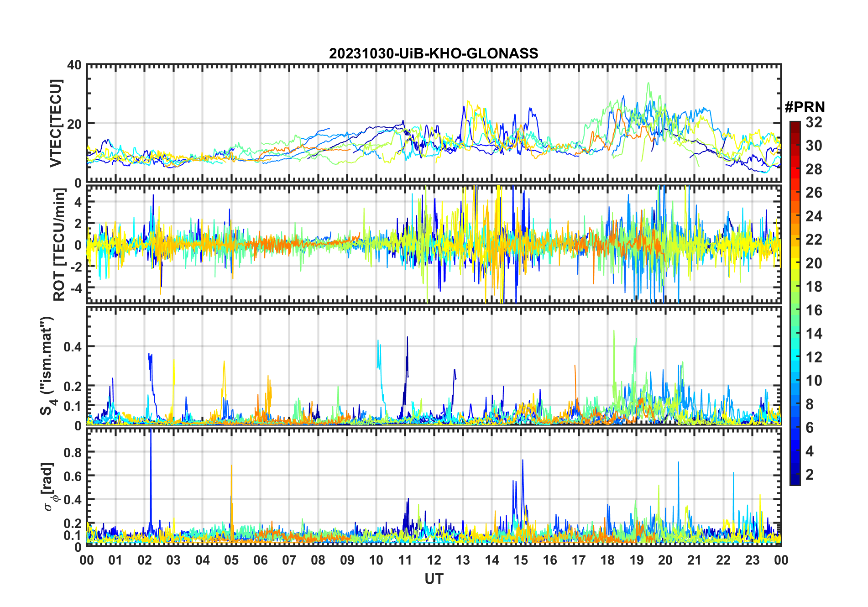Select the 0.6 tick on sigma phi axis

[73, 476]
